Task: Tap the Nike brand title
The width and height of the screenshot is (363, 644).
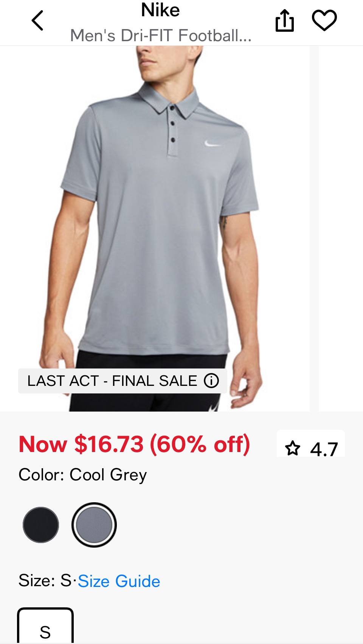Action: (x=160, y=10)
